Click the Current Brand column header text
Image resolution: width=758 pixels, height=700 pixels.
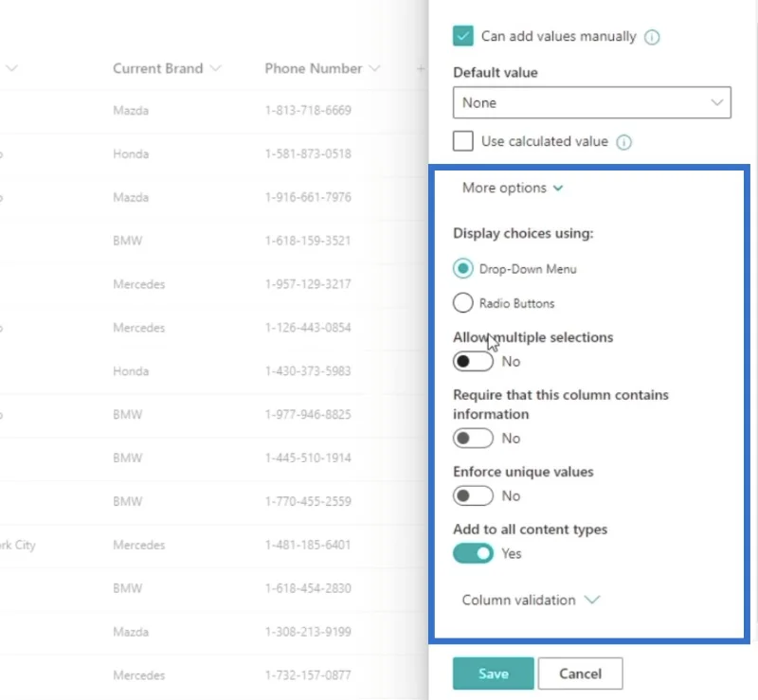coord(157,68)
